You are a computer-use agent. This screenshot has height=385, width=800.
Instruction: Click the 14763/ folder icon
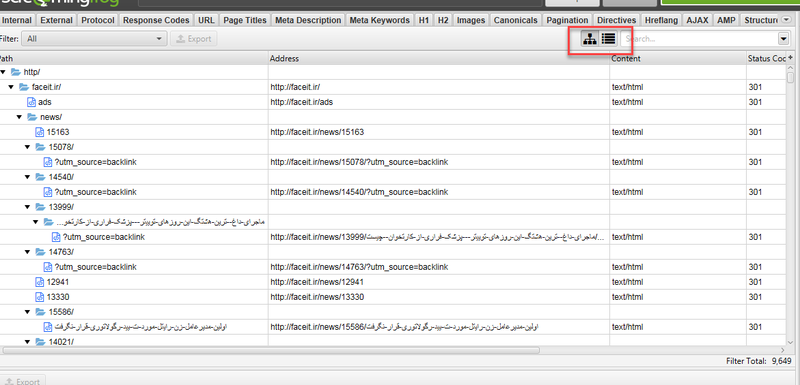pos(40,252)
